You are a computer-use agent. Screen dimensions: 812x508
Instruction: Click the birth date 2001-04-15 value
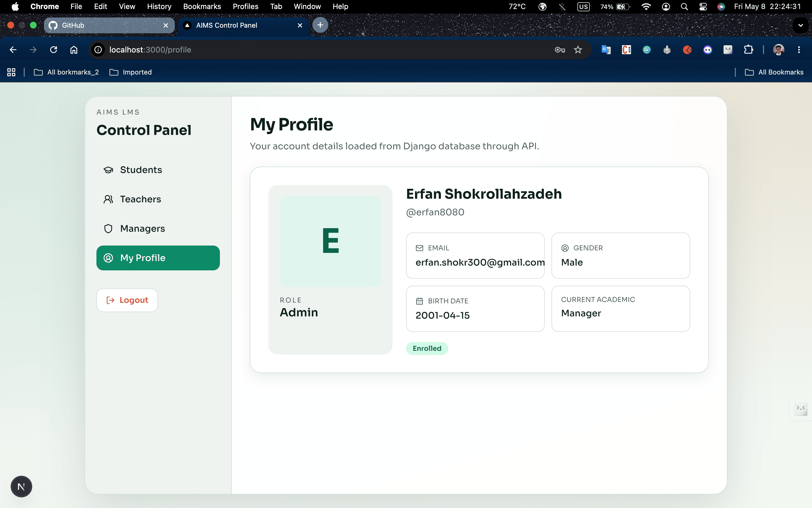click(x=442, y=315)
